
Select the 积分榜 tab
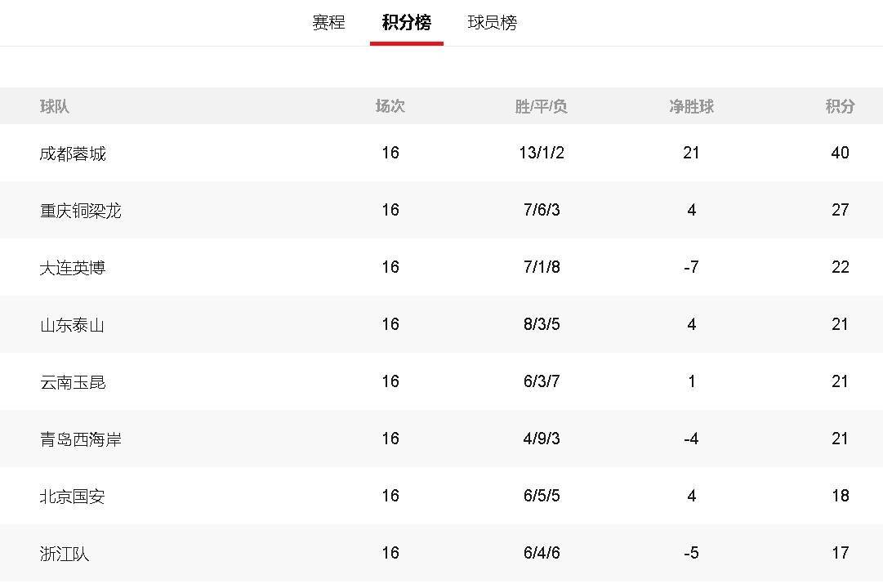click(x=407, y=23)
